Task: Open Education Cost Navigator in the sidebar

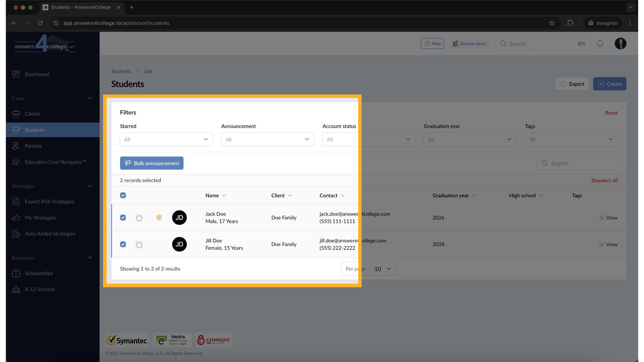Action: coord(55,162)
